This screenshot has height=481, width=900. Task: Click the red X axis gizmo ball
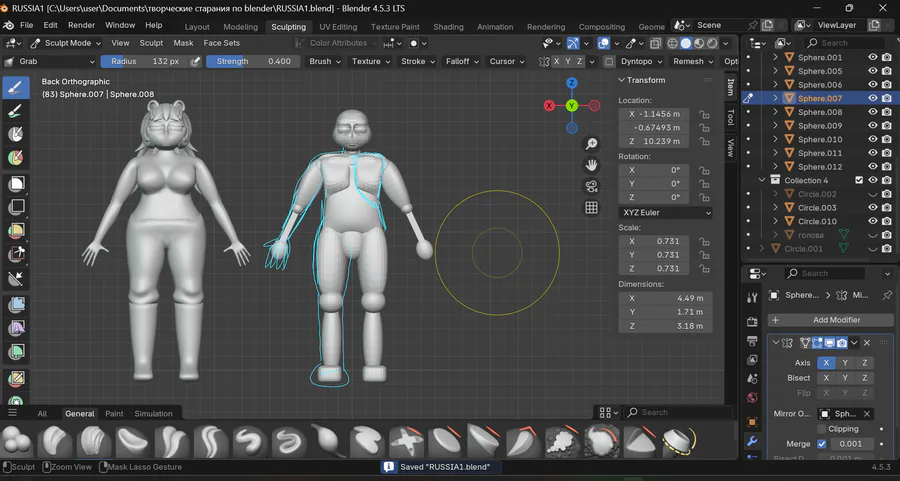pyautogui.click(x=549, y=106)
